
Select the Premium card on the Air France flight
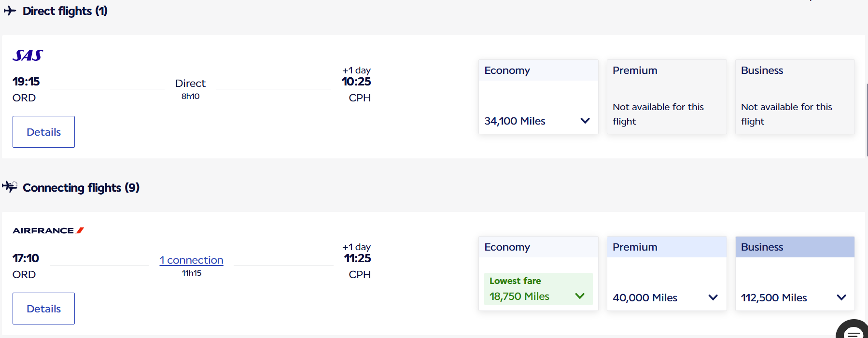coord(666,273)
